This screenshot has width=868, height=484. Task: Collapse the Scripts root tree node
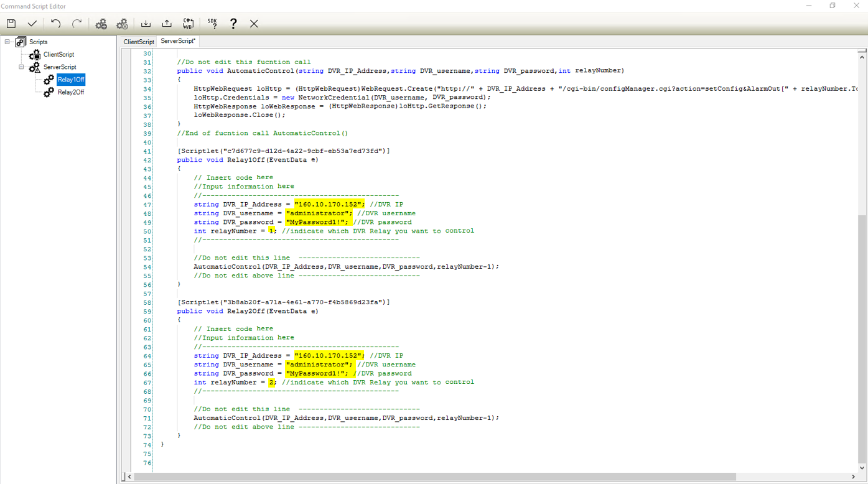point(7,42)
